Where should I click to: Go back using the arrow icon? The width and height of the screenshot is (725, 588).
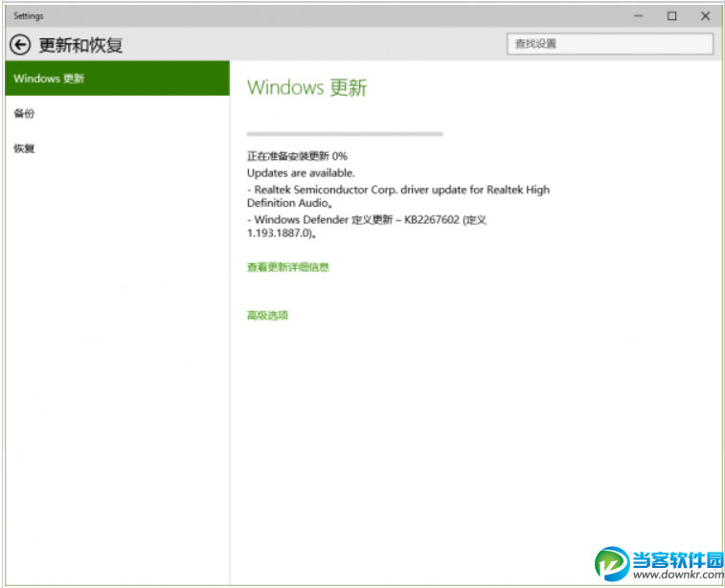click(20, 45)
